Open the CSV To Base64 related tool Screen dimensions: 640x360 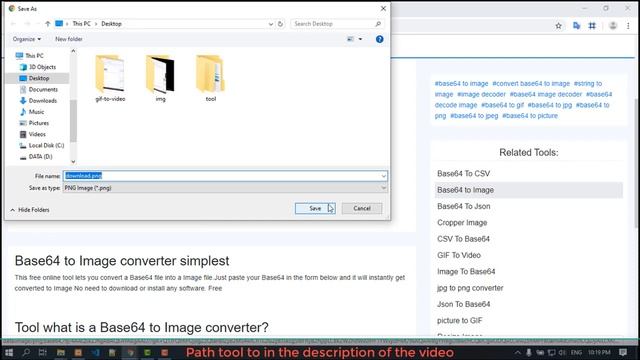pos(463,239)
